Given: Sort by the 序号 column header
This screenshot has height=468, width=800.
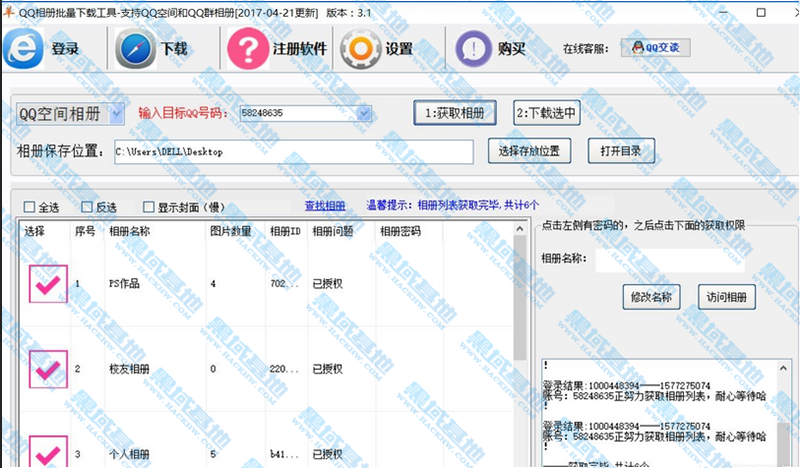Looking at the screenshot, I should tap(87, 231).
